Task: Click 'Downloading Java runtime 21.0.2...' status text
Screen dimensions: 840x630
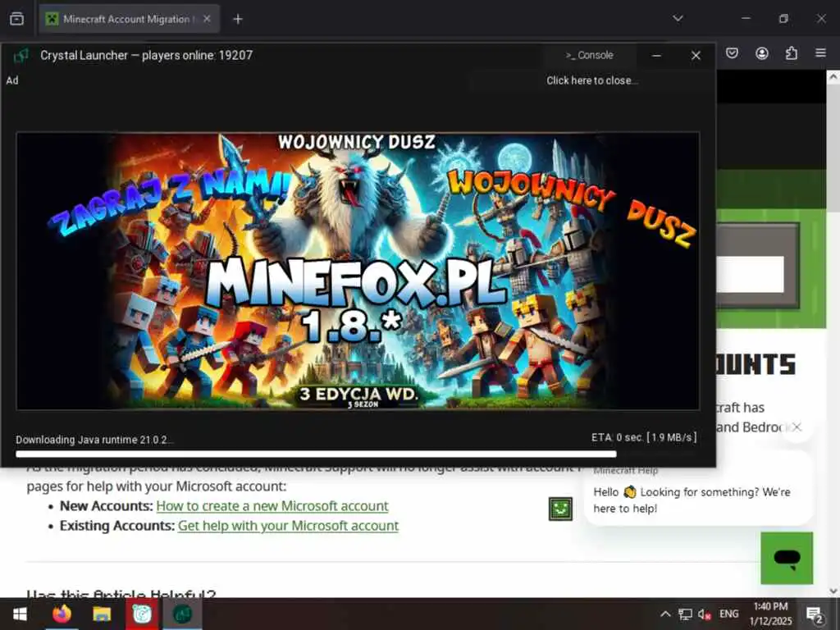Action: [94, 440]
